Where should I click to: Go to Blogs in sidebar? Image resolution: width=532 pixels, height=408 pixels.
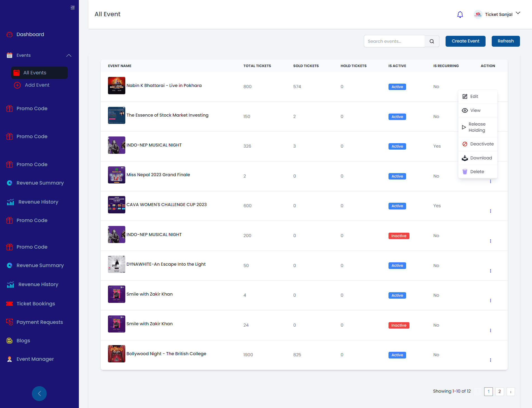click(23, 341)
